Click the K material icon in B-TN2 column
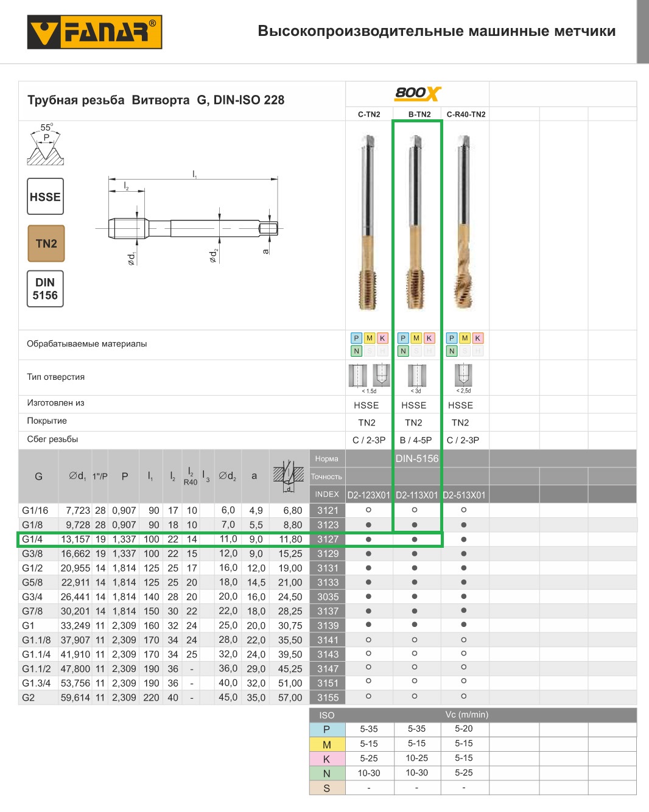649x812 pixels. click(x=429, y=338)
